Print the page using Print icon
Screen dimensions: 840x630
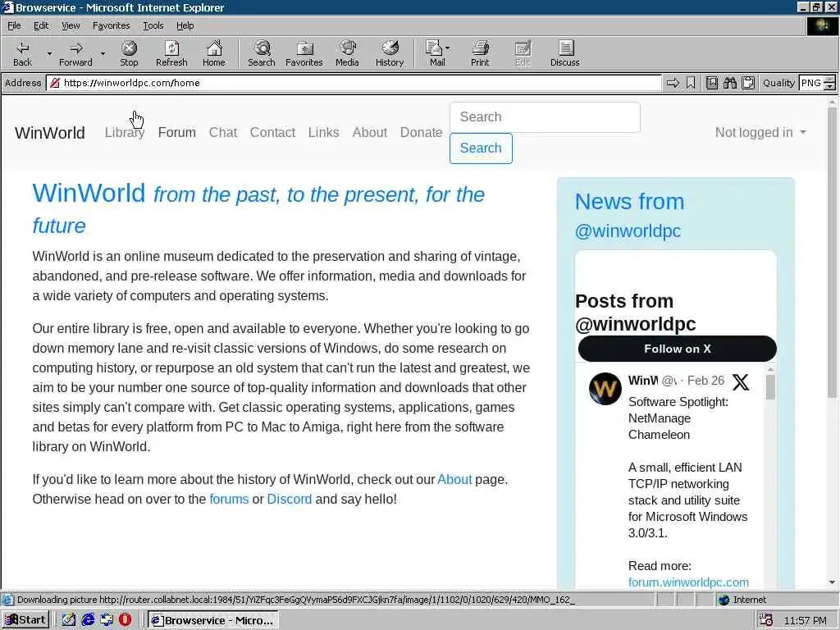(480, 53)
